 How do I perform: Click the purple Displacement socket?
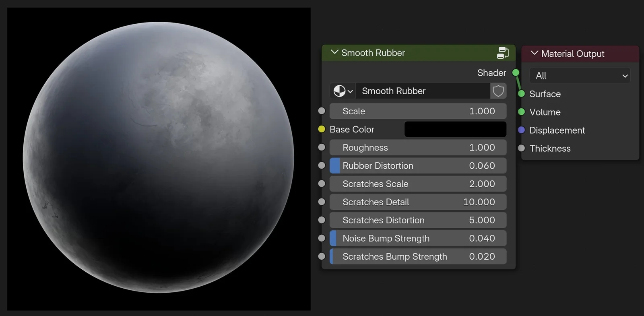tap(521, 130)
